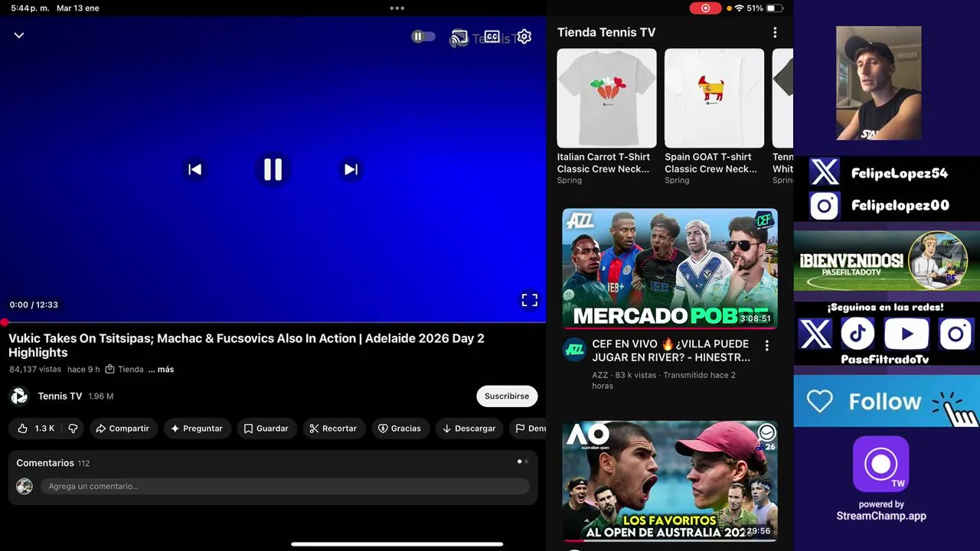Click the Agrega un comentario field

click(285, 486)
